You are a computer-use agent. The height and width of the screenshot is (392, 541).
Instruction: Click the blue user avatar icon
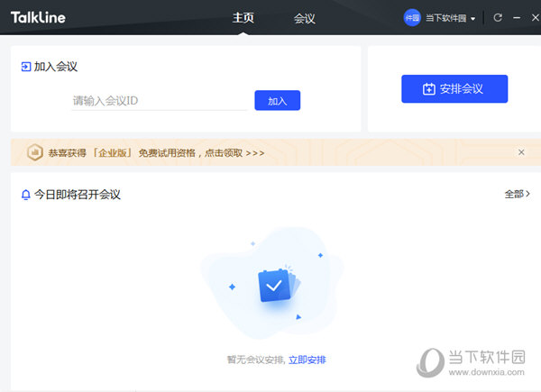pos(412,18)
